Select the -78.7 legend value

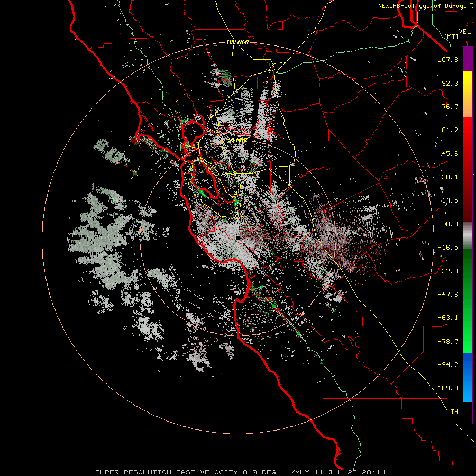[x=448, y=342]
